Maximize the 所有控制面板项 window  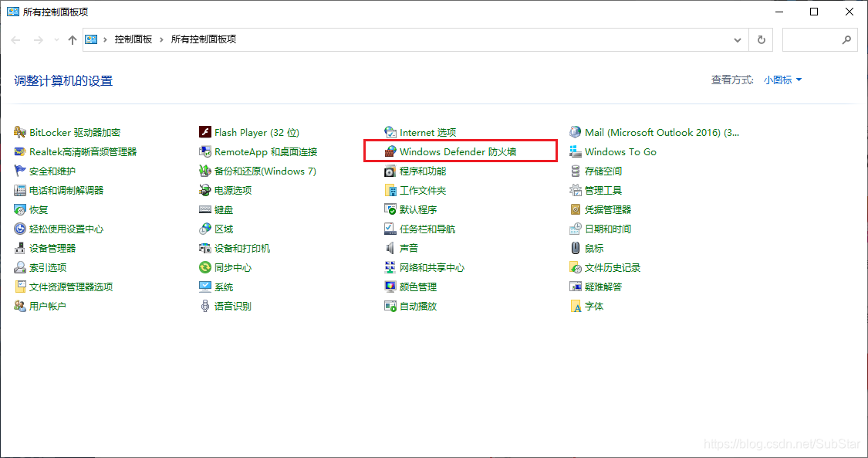point(814,12)
